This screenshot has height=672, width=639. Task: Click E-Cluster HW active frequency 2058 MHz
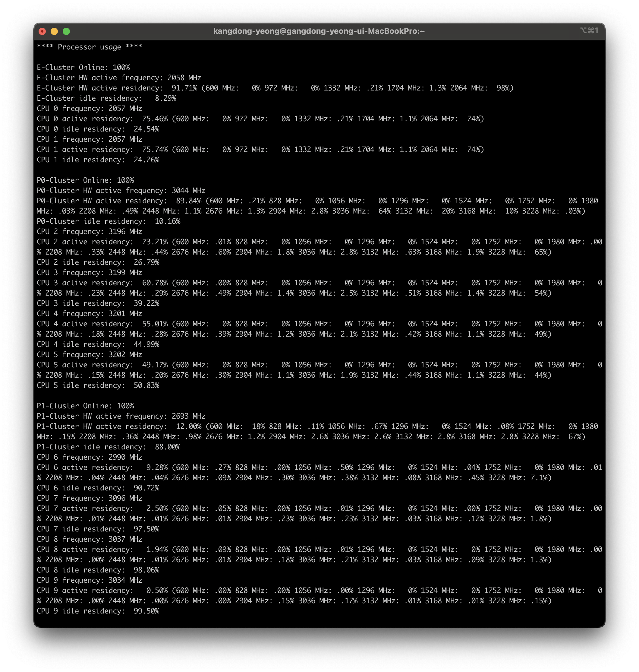(119, 78)
